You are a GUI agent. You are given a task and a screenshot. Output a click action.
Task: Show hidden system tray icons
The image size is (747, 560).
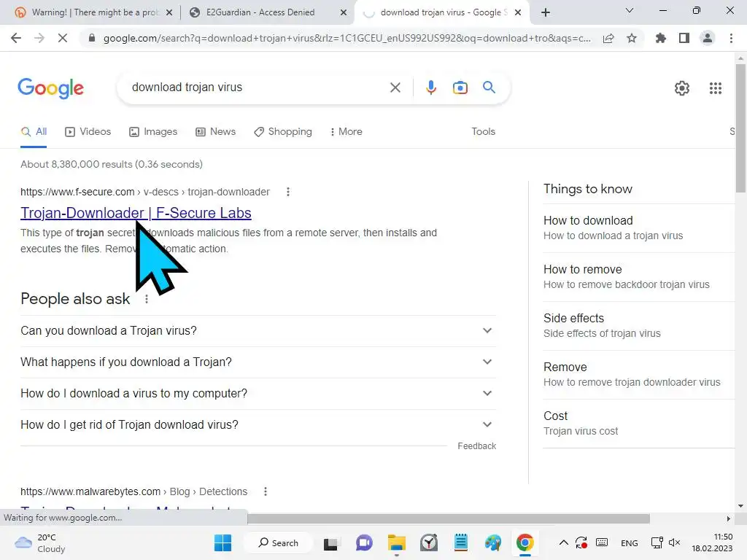coord(564,542)
